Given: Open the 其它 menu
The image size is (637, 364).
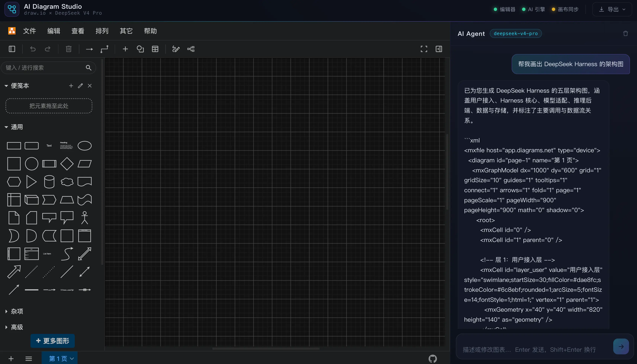Looking at the screenshot, I should pos(126,31).
